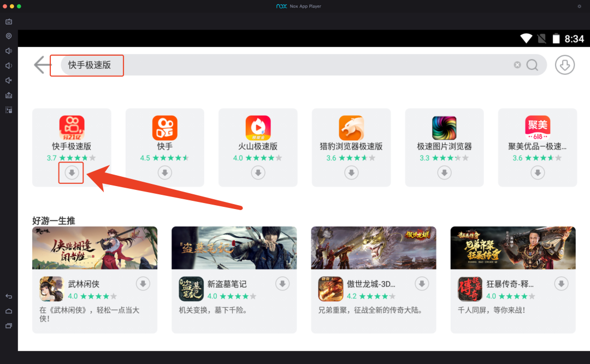Screen dimensions: 590x364
Task: Download the game 新盗墓笔记
Action: (x=282, y=284)
